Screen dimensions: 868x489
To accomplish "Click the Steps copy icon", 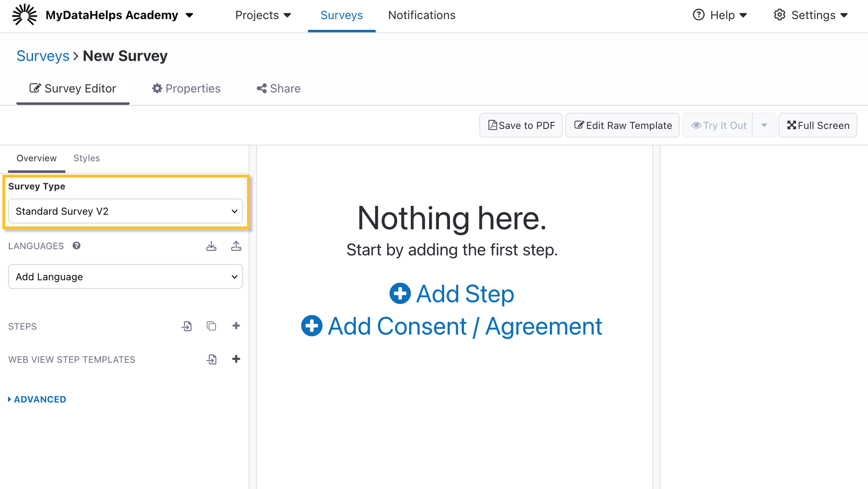I will point(211,326).
